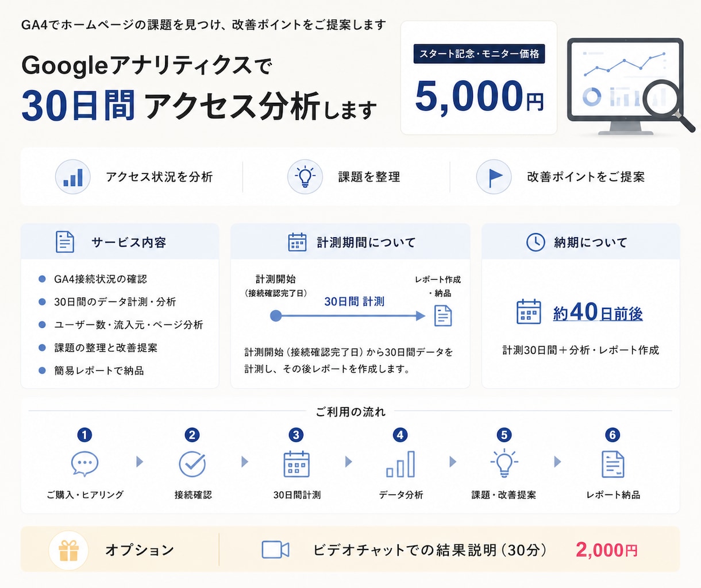Click the checkmark circle icon above 接続確認

click(x=192, y=464)
